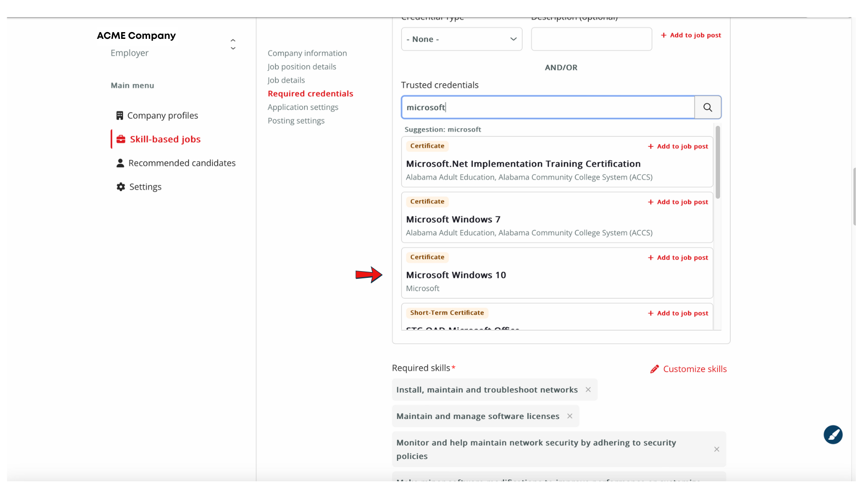Image resolution: width=868 pixels, height=488 pixels.
Task: Jump to Required credentials section
Action: [x=310, y=94]
